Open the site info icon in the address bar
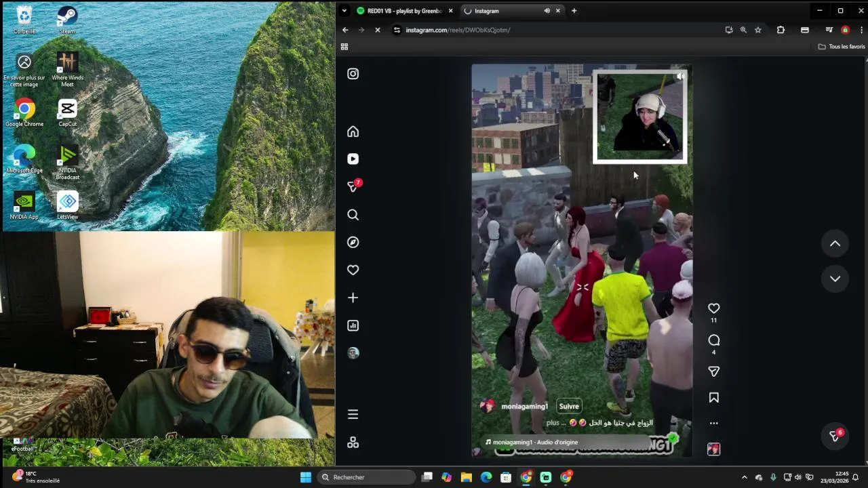Screen dimensions: 868x488 pyautogui.click(x=398, y=30)
